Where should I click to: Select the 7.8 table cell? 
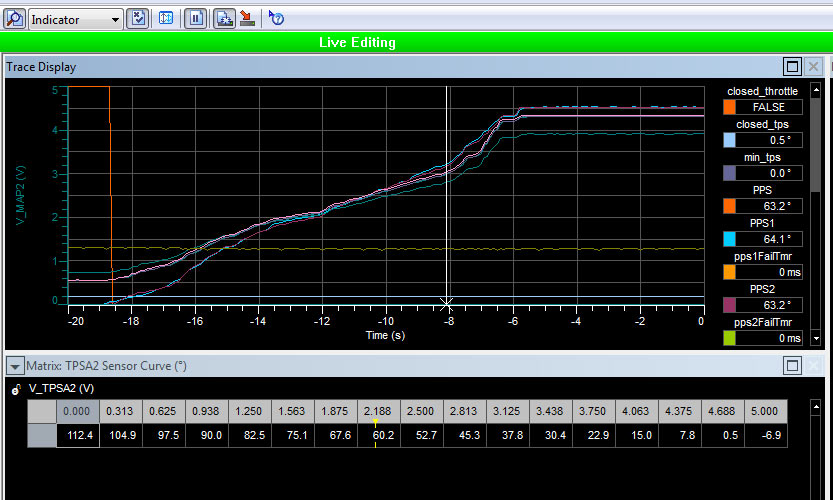(681, 435)
